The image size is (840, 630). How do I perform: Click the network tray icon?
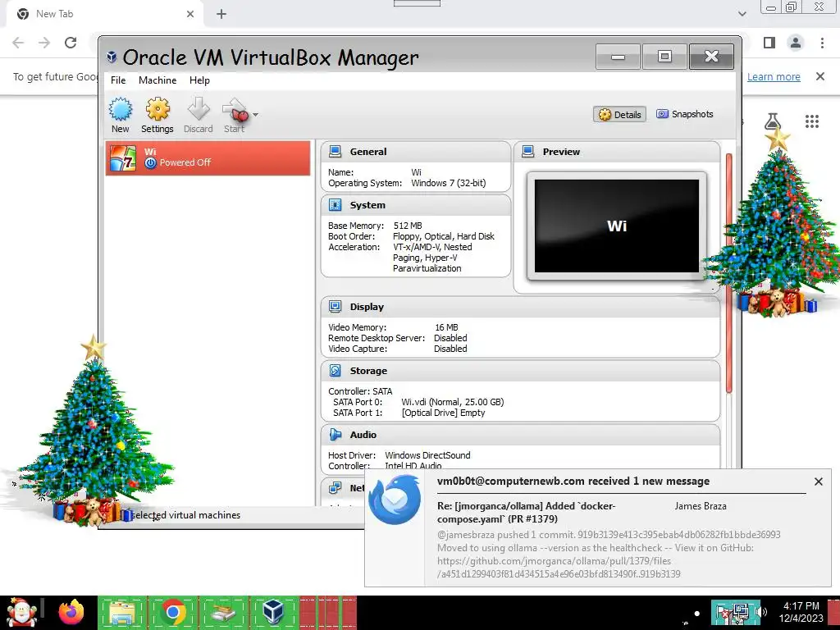(x=742, y=612)
